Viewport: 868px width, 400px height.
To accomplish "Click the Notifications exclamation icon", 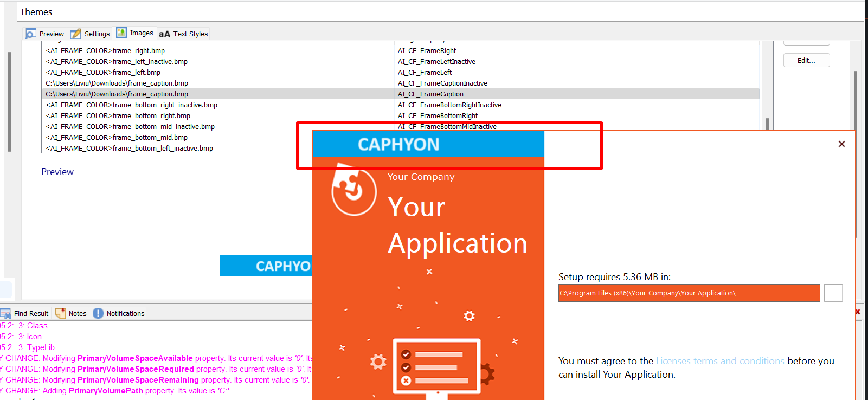I will (98, 313).
